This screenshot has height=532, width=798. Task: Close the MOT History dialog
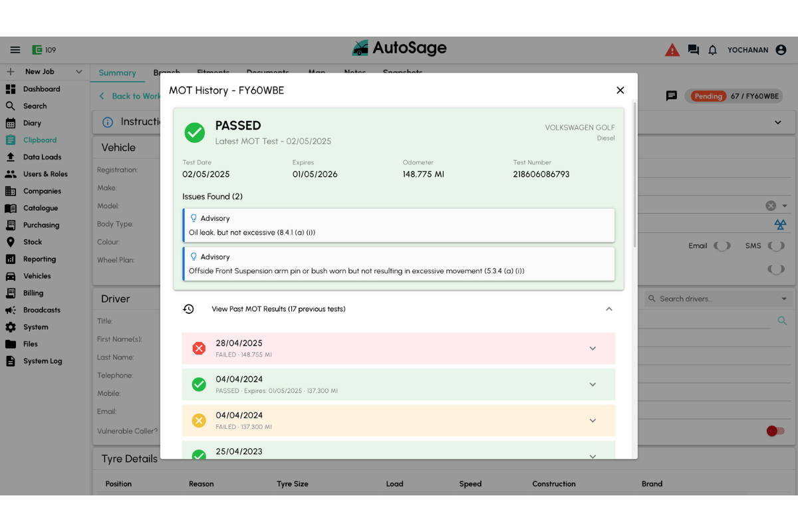click(x=620, y=90)
